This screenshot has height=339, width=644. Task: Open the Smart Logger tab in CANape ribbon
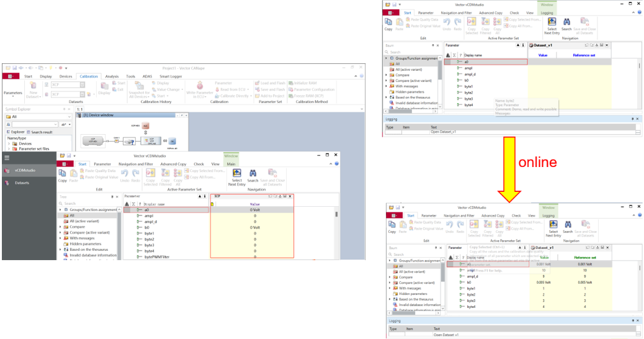pos(171,76)
